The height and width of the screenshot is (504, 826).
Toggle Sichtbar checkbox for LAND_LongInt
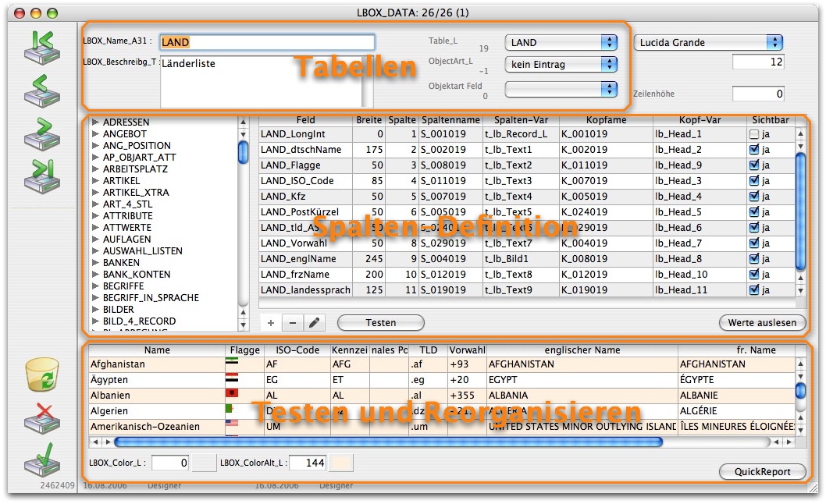pyautogui.click(x=754, y=134)
